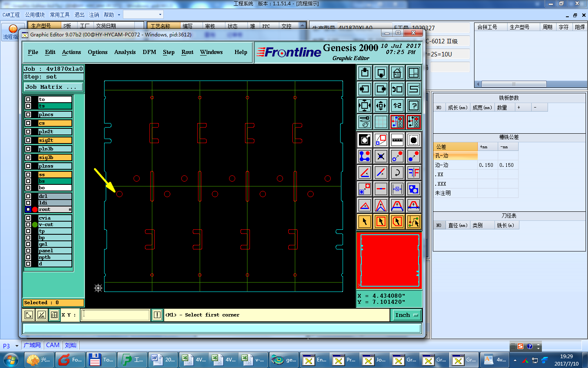Click the X Y coordinate input field
Image resolution: width=588 pixels, height=368 pixels.
[x=116, y=315]
